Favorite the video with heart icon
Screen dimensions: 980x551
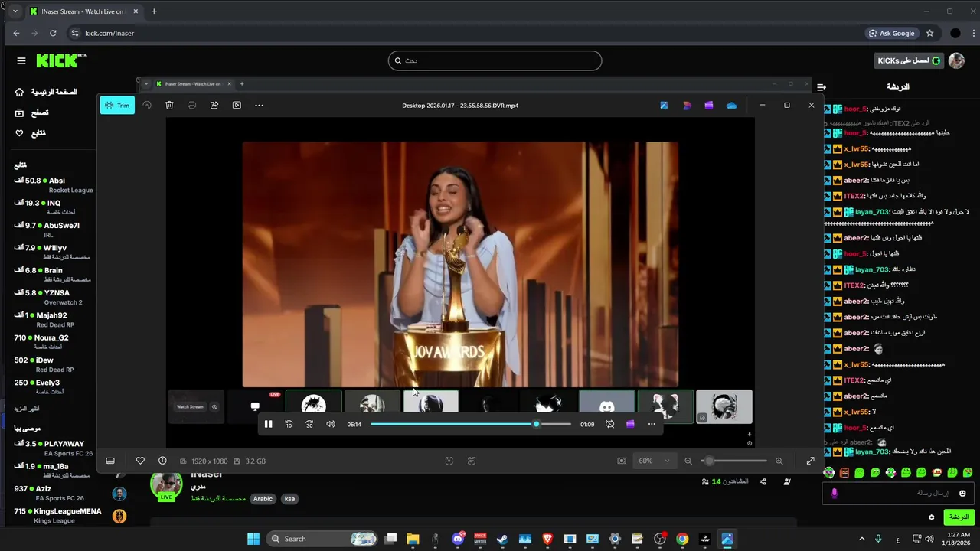tap(140, 461)
